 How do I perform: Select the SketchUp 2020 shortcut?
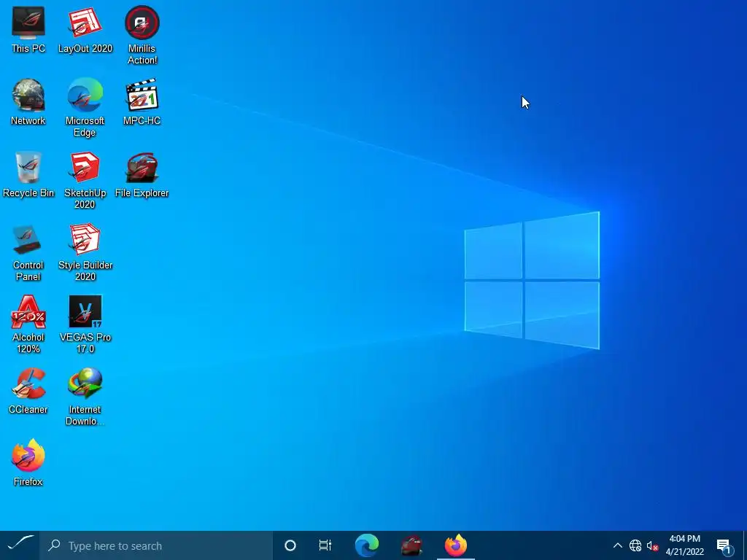point(85,180)
